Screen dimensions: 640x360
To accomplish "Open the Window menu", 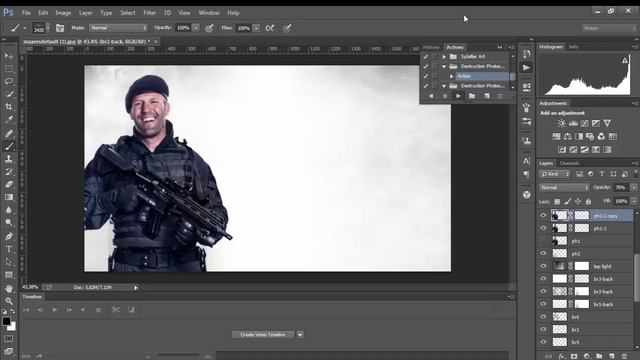I will pyautogui.click(x=209, y=13).
